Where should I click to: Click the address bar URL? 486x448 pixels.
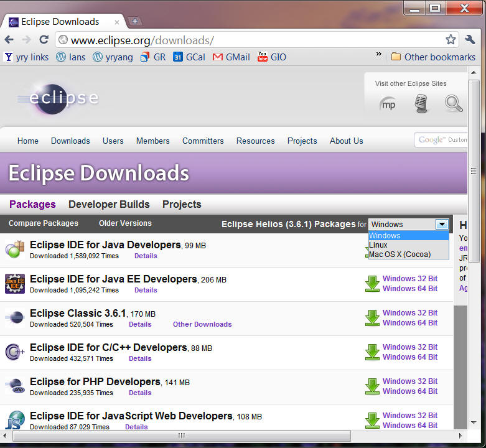click(x=142, y=40)
